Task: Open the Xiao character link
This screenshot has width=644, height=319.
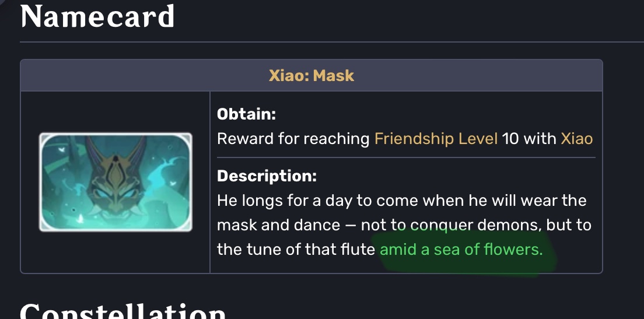Action: coord(576,139)
